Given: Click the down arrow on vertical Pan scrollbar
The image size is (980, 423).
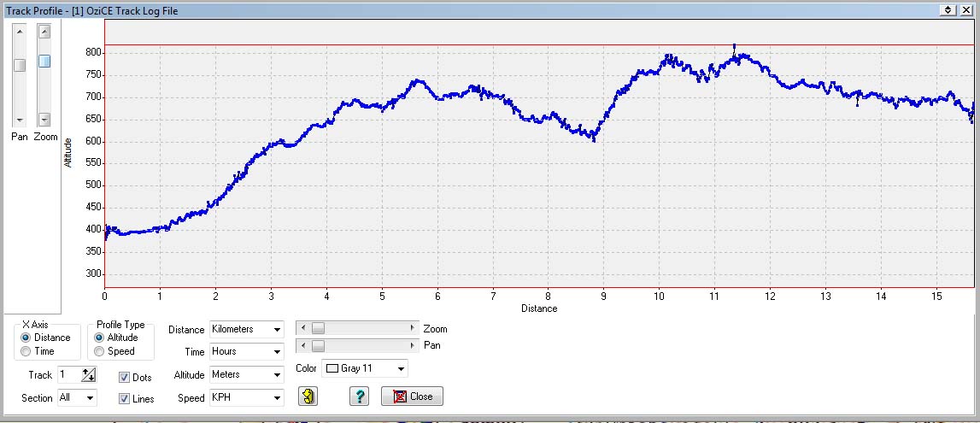Looking at the screenshot, I should (19, 120).
